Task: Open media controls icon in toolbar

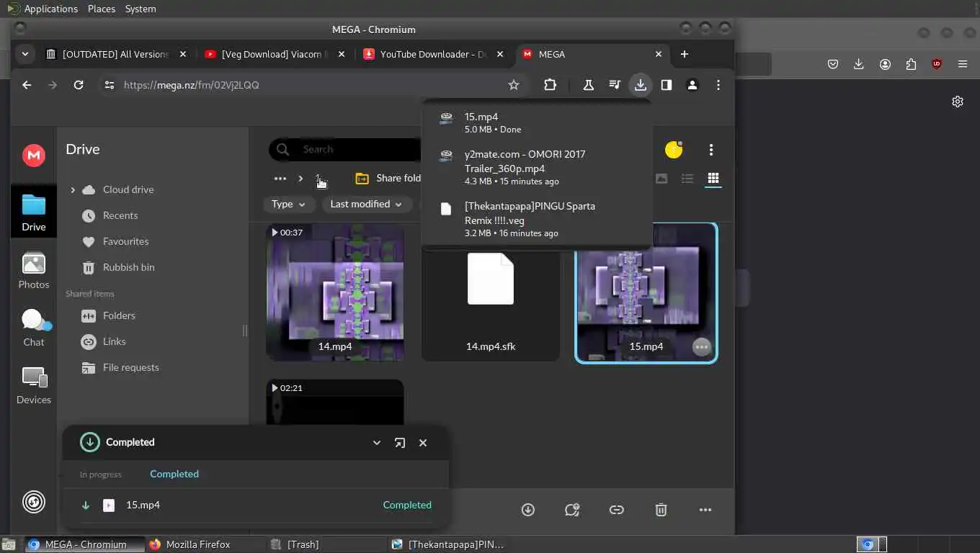Action: [x=614, y=85]
